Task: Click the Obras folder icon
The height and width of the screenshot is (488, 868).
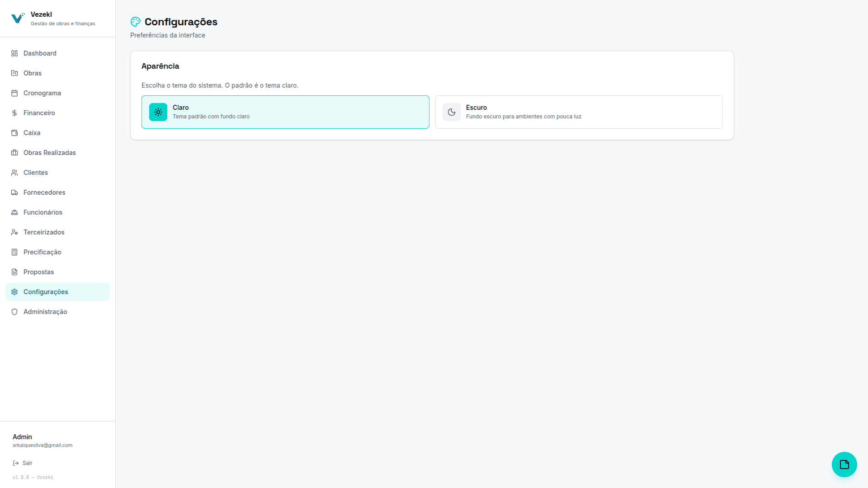Action: click(x=14, y=73)
